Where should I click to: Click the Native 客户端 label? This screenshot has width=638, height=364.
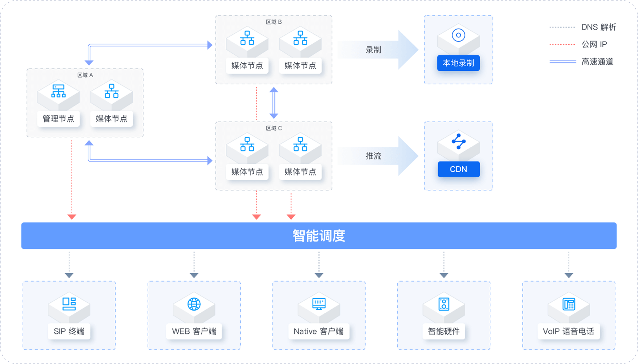319,331
